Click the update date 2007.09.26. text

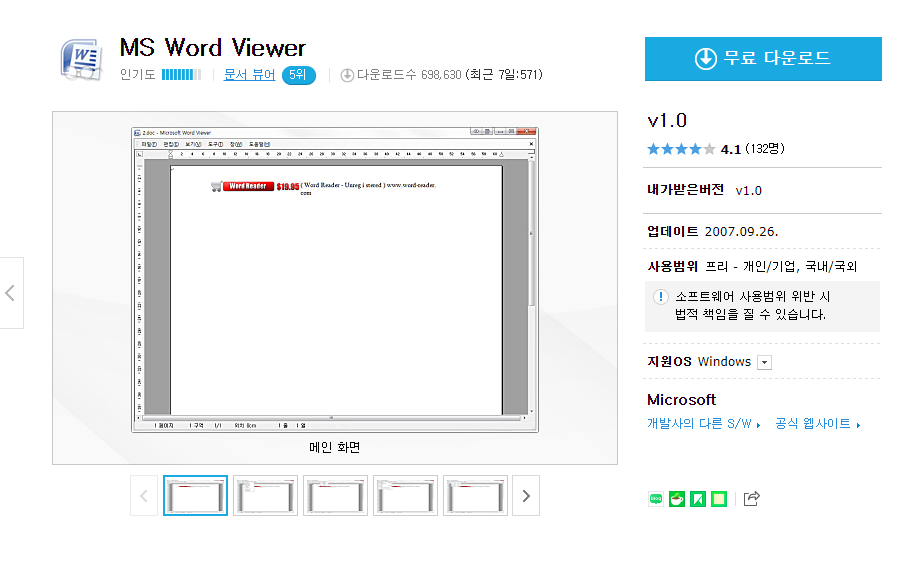(x=741, y=231)
